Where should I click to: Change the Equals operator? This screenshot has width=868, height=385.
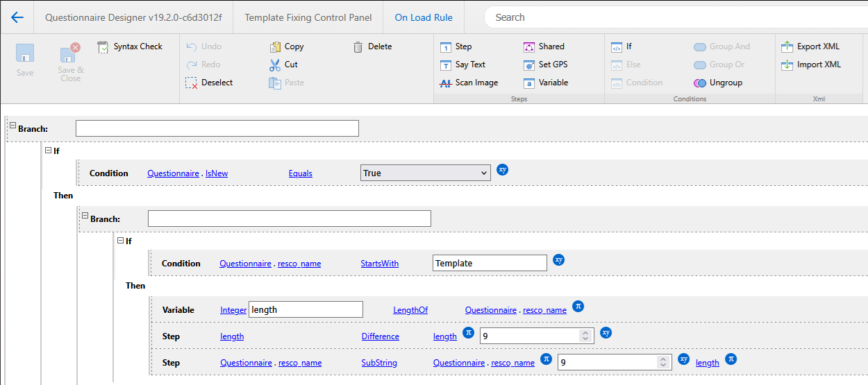[301, 173]
